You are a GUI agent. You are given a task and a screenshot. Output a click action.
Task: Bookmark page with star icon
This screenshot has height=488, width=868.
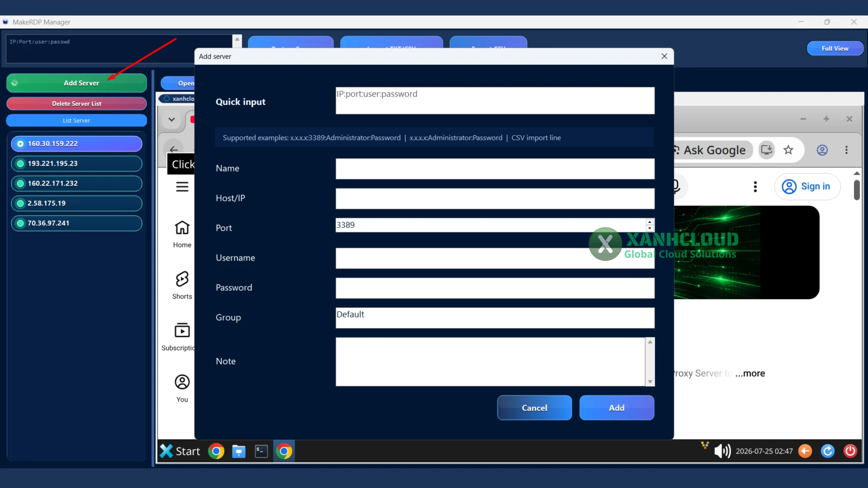coord(788,150)
